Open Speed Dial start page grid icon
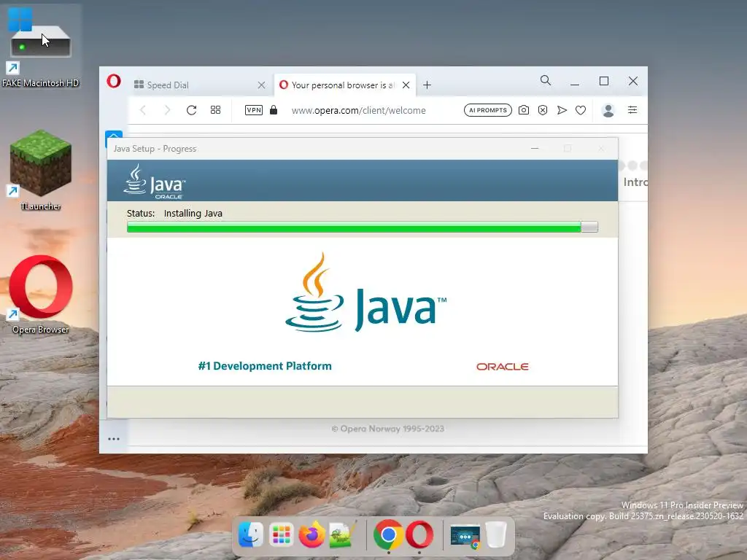Image resolution: width=747 pixels, height=560 pixels. tap(215, 110)
